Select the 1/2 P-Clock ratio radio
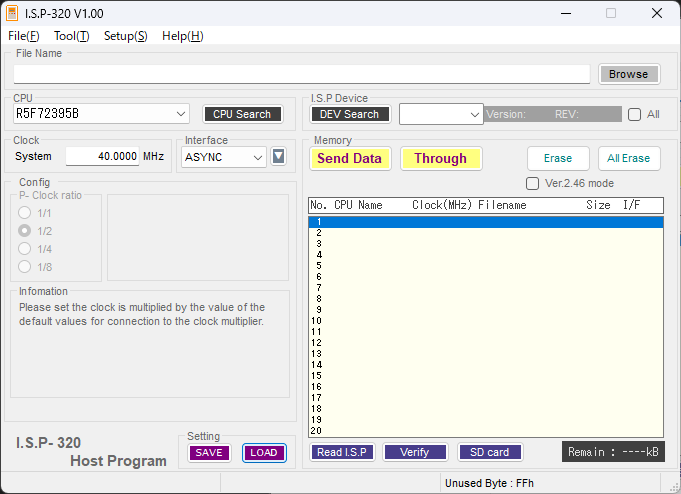 25,231
